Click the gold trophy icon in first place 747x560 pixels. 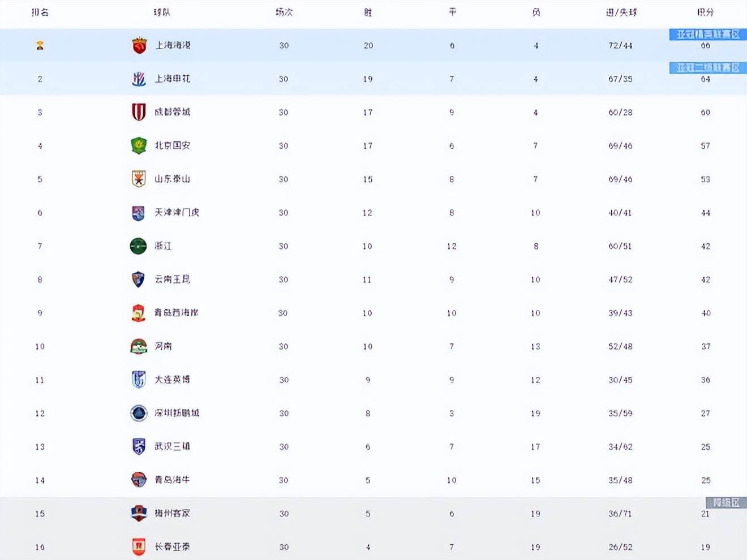click(40, 45)
